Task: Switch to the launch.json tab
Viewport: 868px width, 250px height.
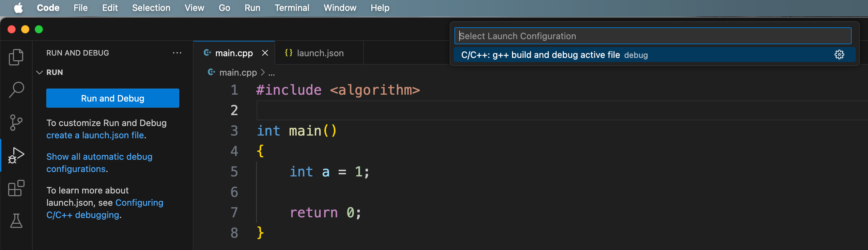Action: tap(320, 53)
